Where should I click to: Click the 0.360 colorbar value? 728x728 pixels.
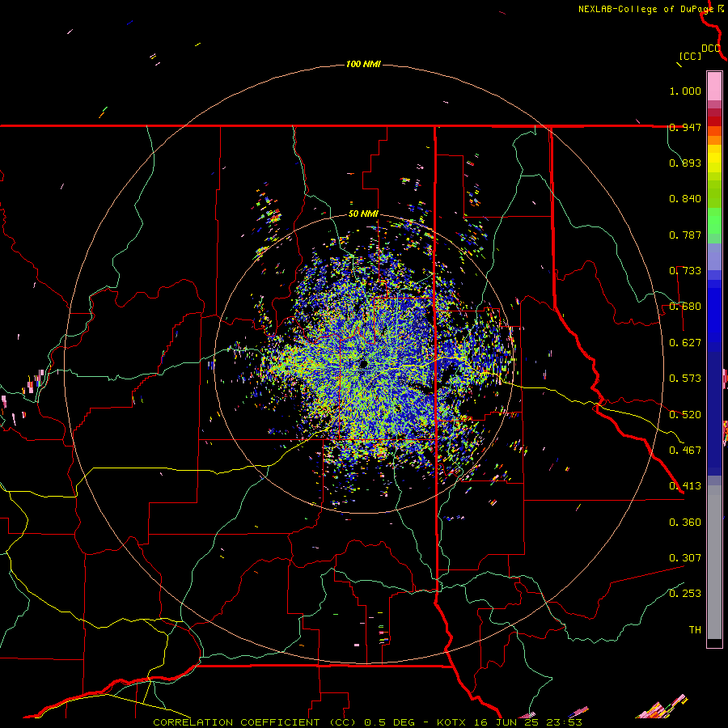point(685,523)
